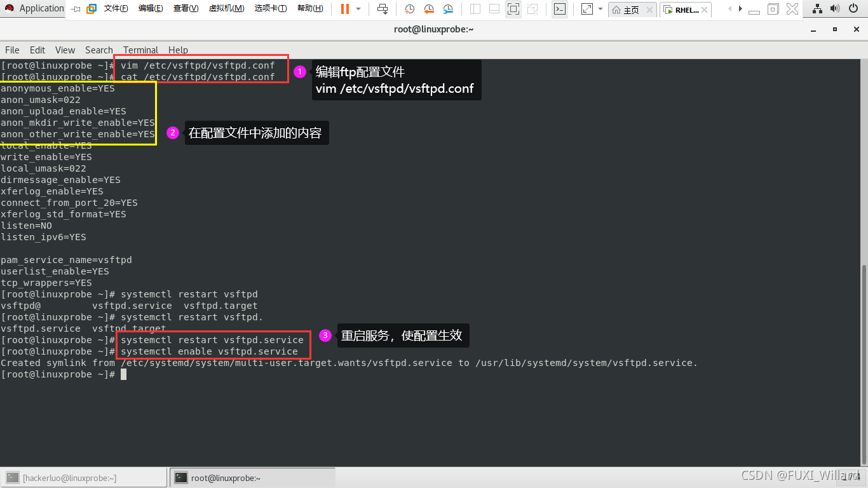Viewport: 868px width, 488px height.
Task: Open the 文件(F) menu
Action: pyautogui.click(x=116, y=9)
